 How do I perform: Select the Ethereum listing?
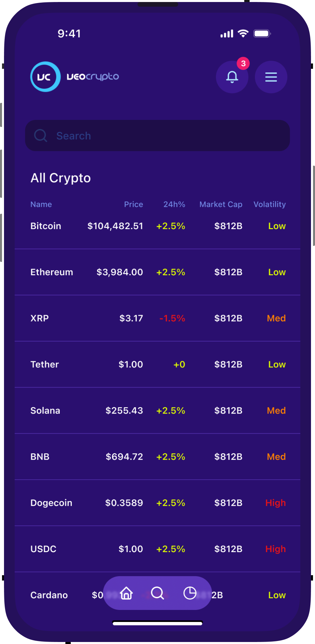point(52,272)
